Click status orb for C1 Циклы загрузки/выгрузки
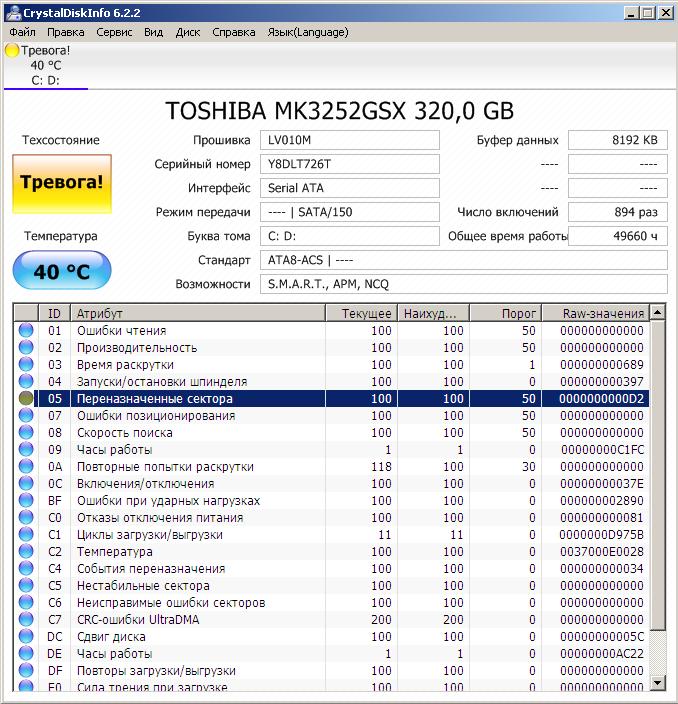This screenshot has width=678, height=704. click(x=26, y=534)
